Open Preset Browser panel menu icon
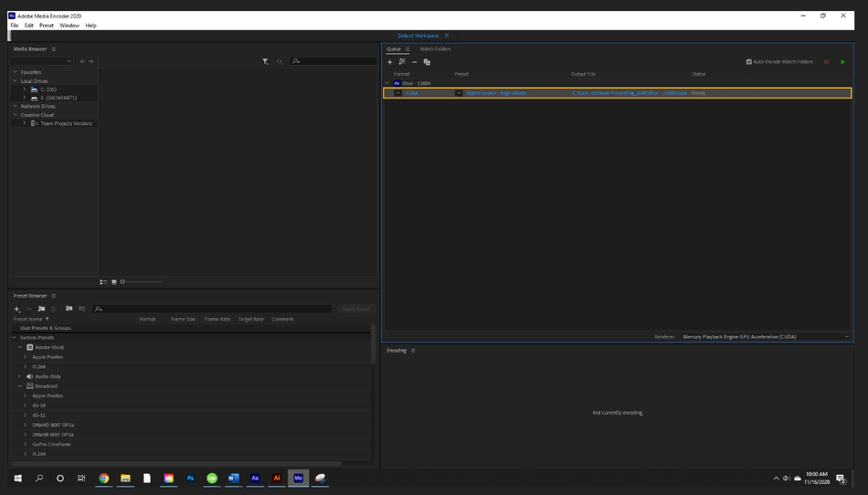 click(x=54, y=296)
